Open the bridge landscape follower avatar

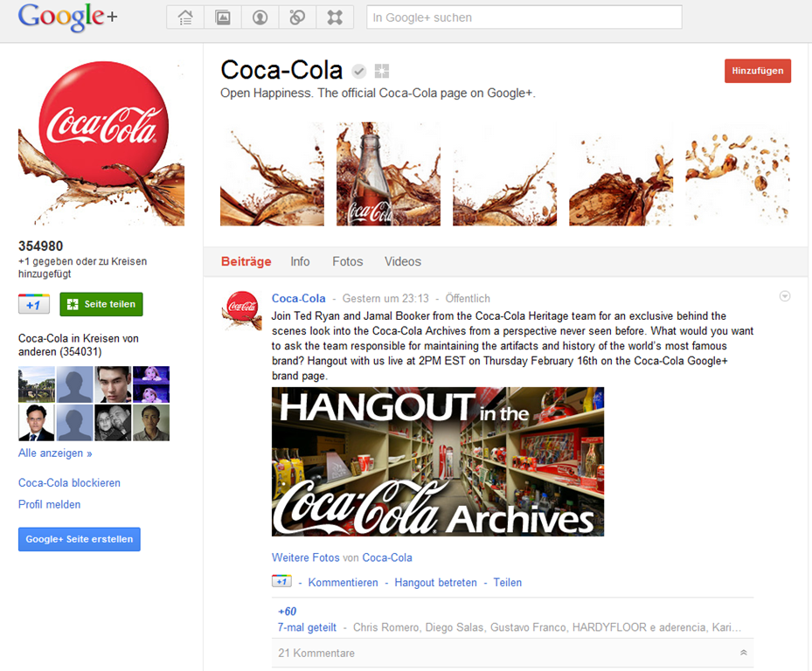click(36, 384)
